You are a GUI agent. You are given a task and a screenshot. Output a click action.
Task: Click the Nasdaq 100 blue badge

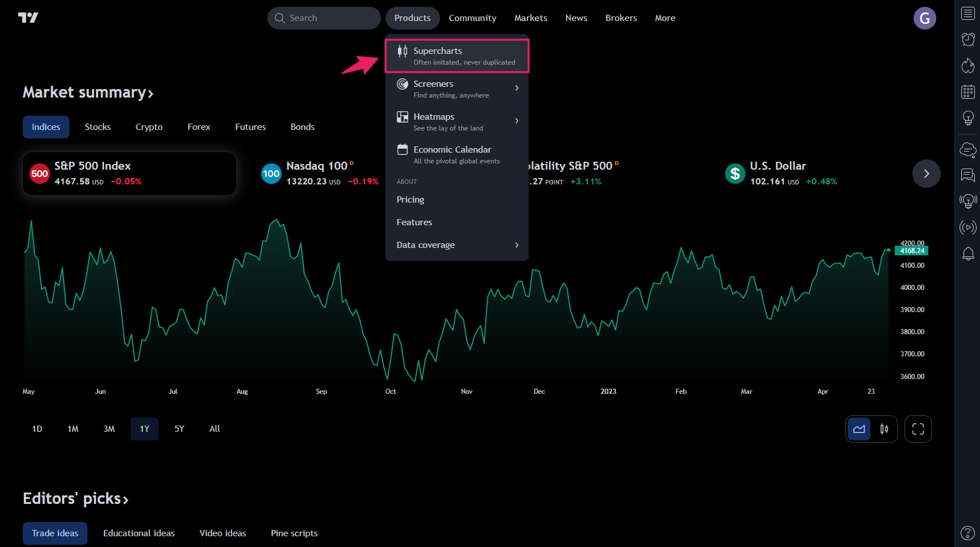click(x=271, y=174)
